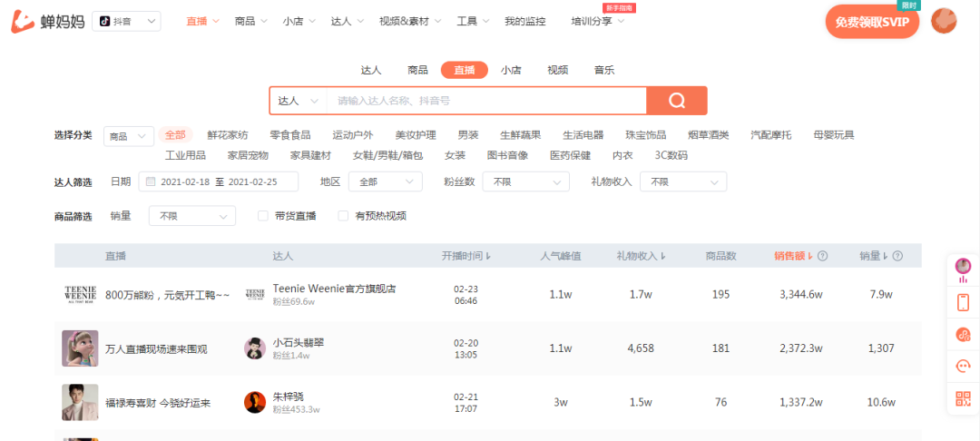Open thumbnail of 福禄寿喜财 今骁好运来
The image size is (980, 441).
pyautogui.click(x=80, y=402)
